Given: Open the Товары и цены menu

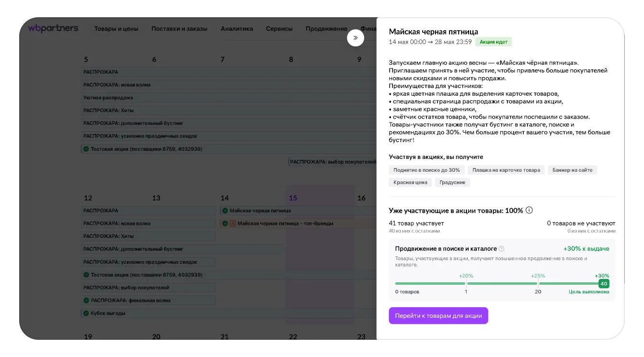Looking at the screenshot, I should 116,29.
